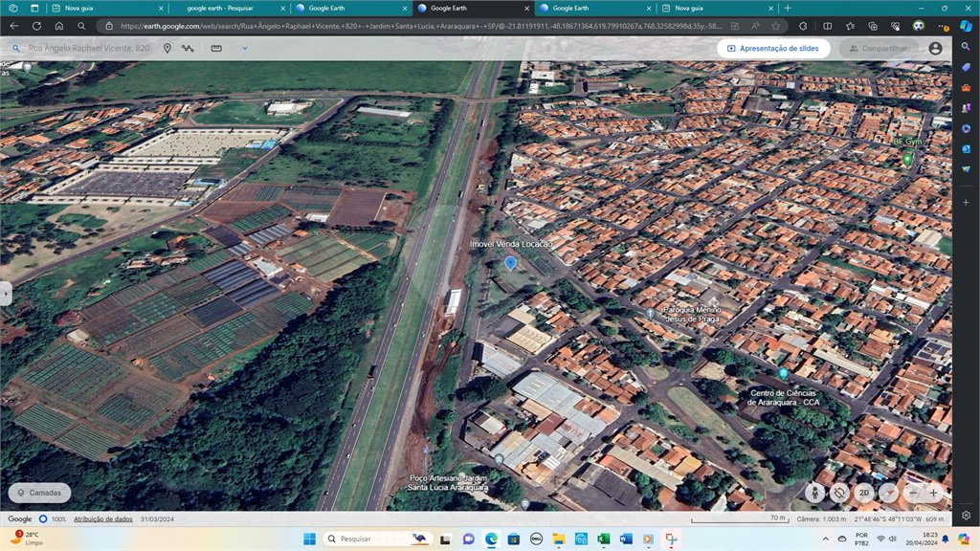Open a new browser tab with plus
The image size is (980, 551).
coord(788,8)
